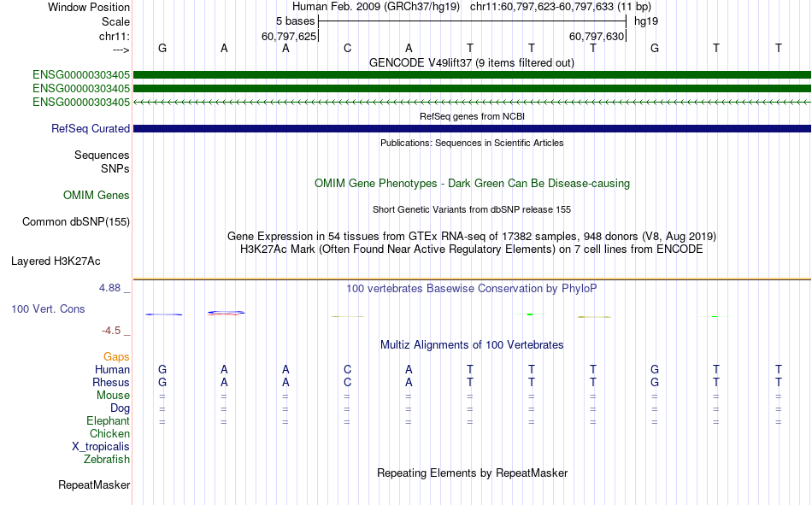Click the Mouse species row label

[113, 395]
